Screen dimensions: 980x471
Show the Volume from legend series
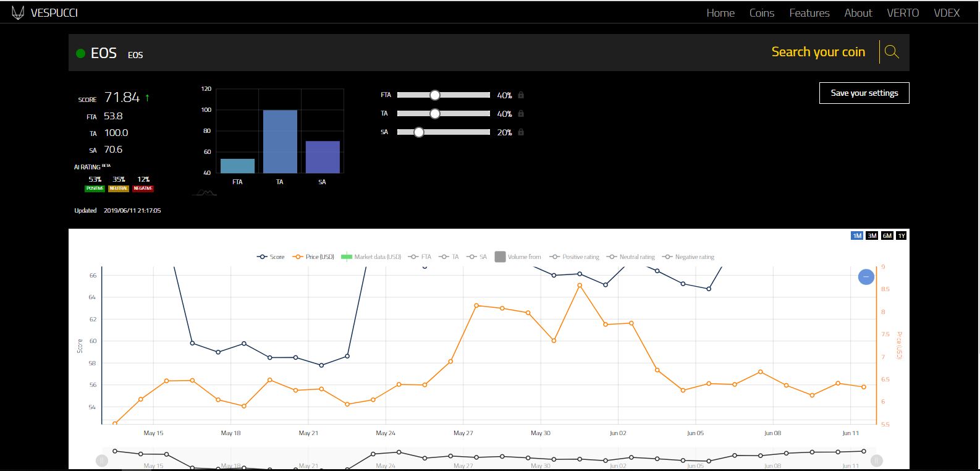[518, 257]
